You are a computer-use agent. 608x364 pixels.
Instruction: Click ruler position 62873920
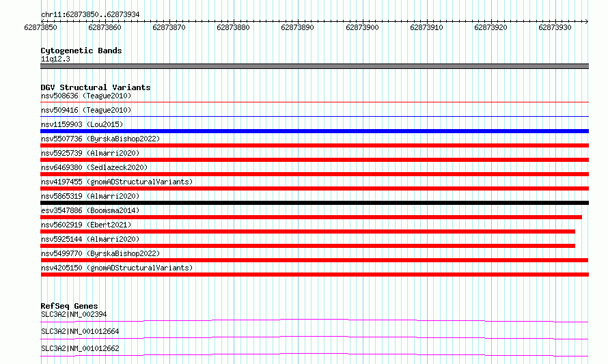[490, 27]
